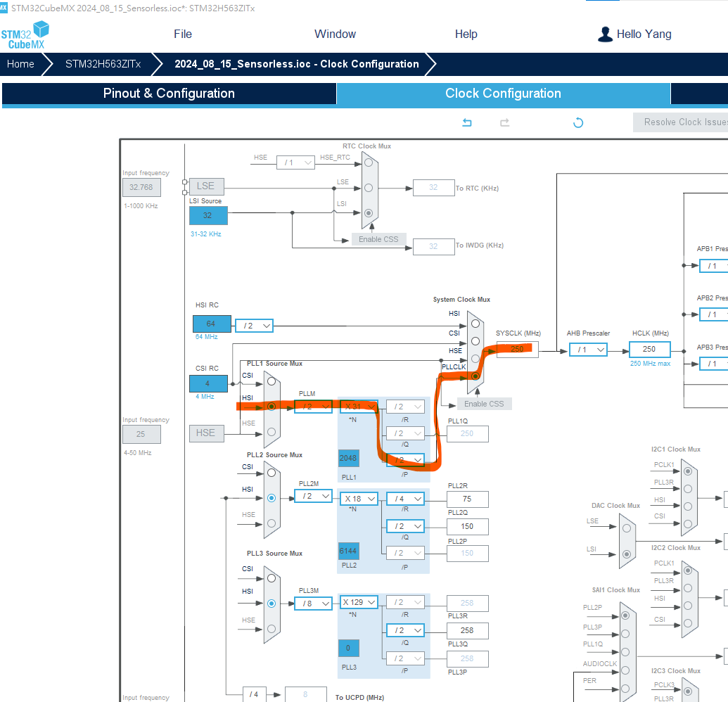Click Home in the breadcrumb
The width and height of the screenshot is (728, 702).
(x=20, y=64)
